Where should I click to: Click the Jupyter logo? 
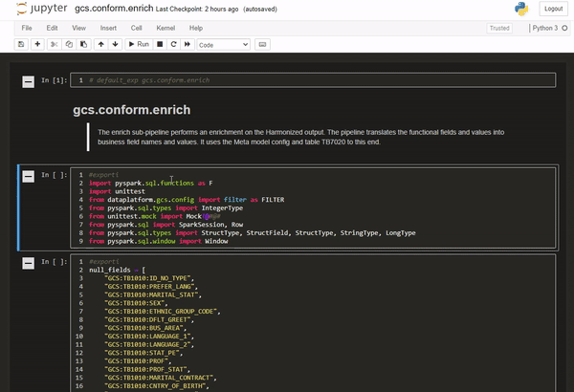pos(42,9)
